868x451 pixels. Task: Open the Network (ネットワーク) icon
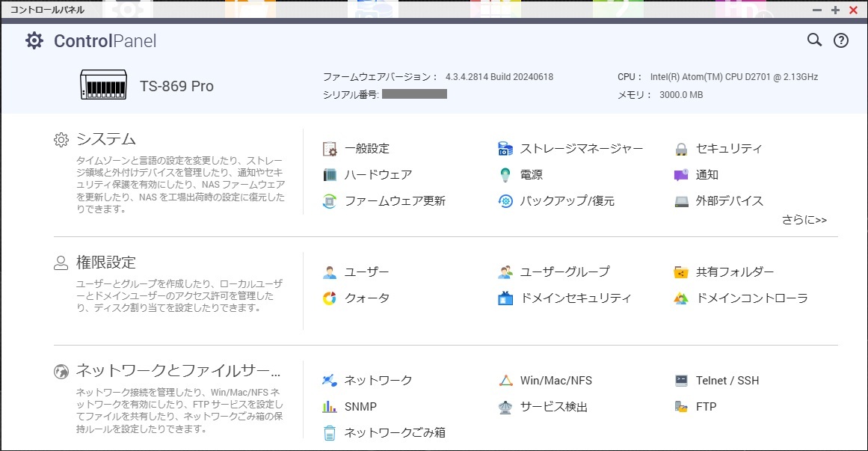[x=330, y=380]
